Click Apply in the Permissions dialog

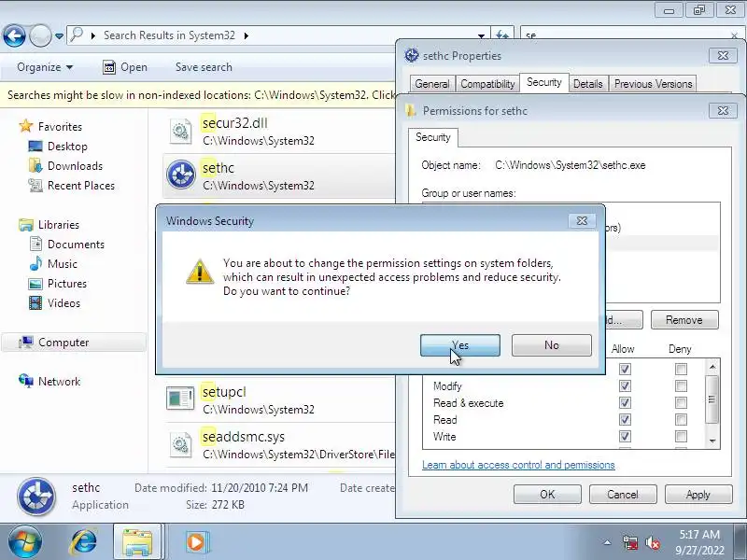coord(698,495)
